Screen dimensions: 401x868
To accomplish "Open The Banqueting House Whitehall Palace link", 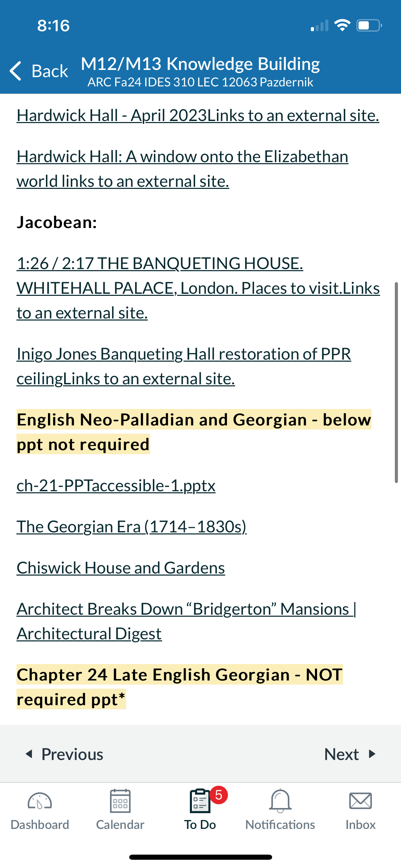I will pyautogui.click(x=198, y=288).
